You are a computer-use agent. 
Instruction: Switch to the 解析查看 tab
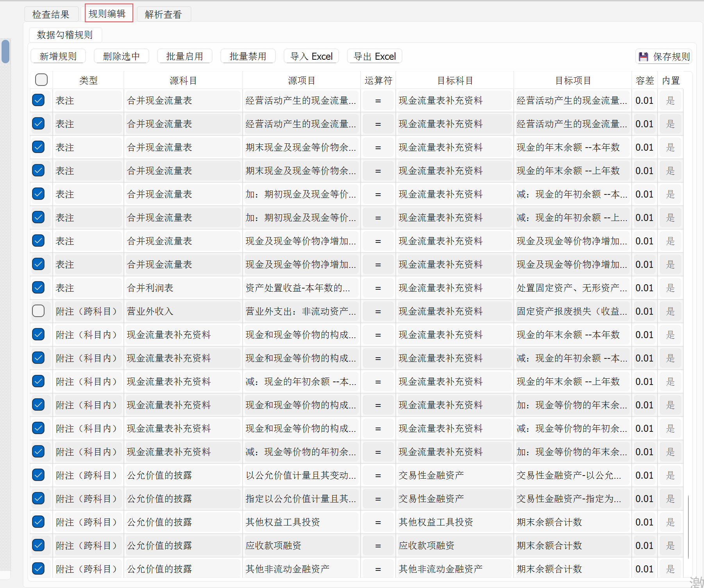(163, 14)
